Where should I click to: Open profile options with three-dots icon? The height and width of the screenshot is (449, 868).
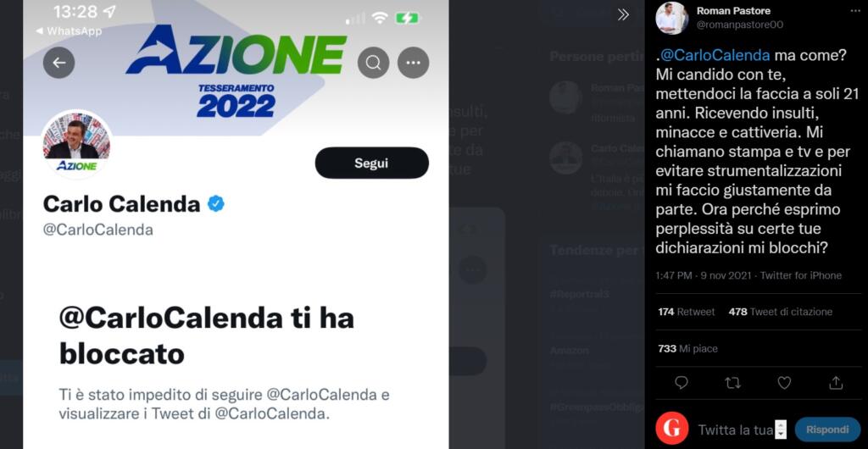click(413, 63)
